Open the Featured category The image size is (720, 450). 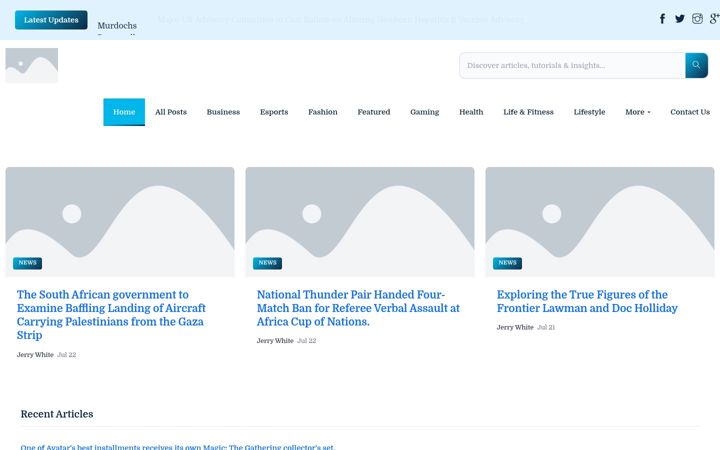pos(374,112)
